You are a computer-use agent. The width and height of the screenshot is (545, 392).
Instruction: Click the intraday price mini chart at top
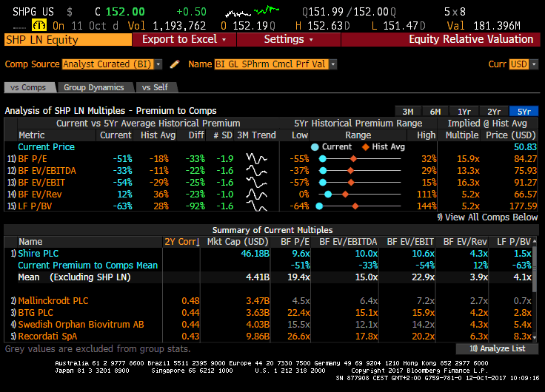[253, 11]
